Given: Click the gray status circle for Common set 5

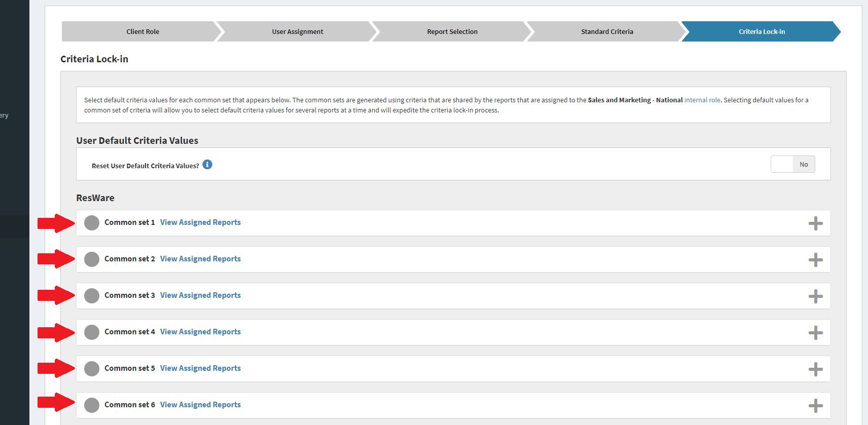Looking at the screenshot, I should (92, 369).
